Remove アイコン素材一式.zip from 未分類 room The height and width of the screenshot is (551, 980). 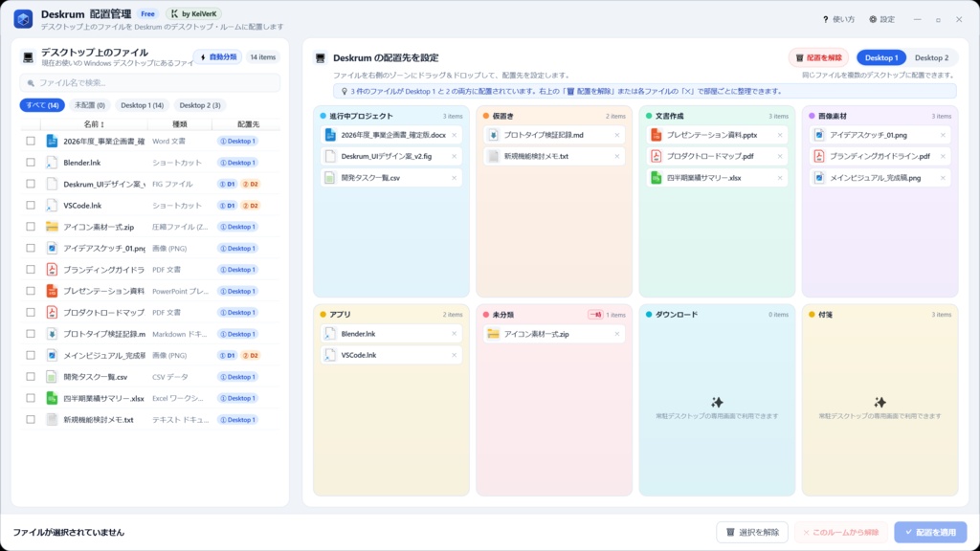pos(617,334)
